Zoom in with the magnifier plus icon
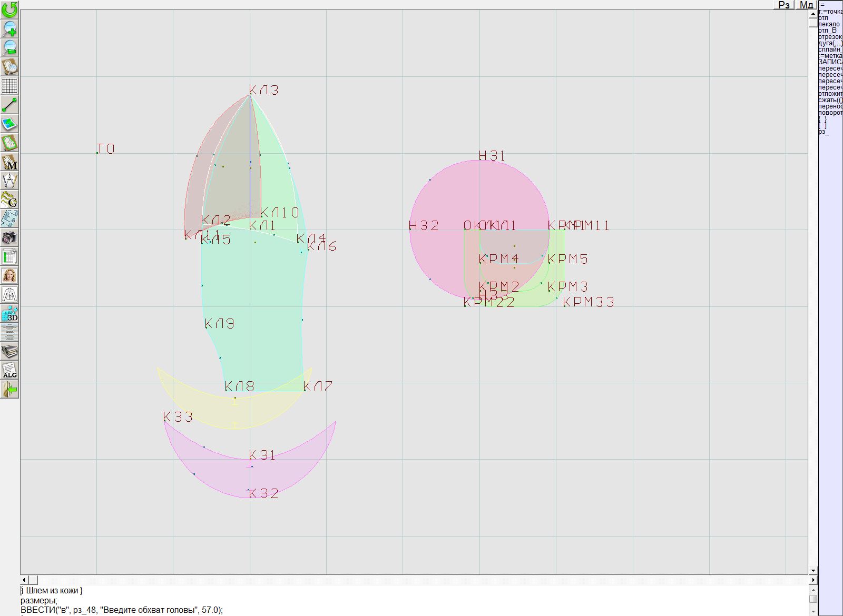Screen dimensions: 843x616 pos(9,28)
